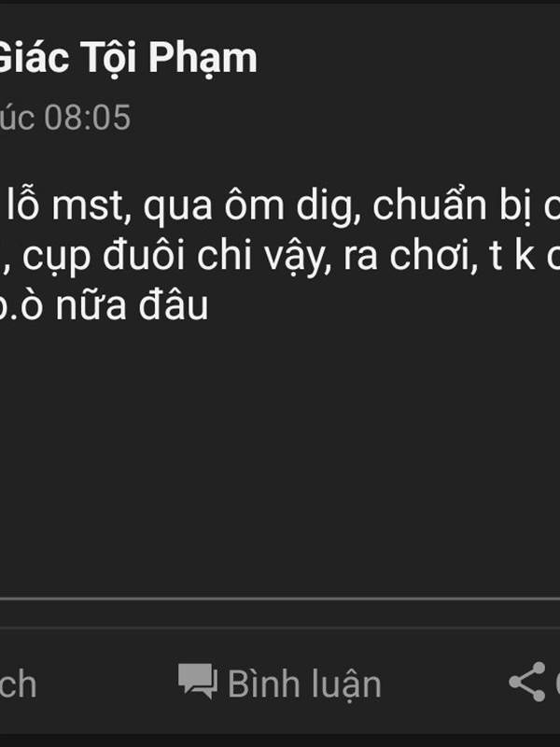The height and width of the screenshot is (747, 560).
Task: Tap the partially visible Thích like button
Action: click(x=18, y=684)
